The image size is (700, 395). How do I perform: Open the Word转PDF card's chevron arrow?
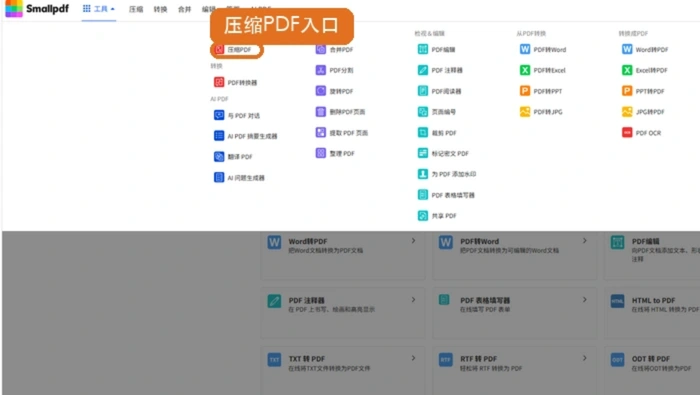413,241
